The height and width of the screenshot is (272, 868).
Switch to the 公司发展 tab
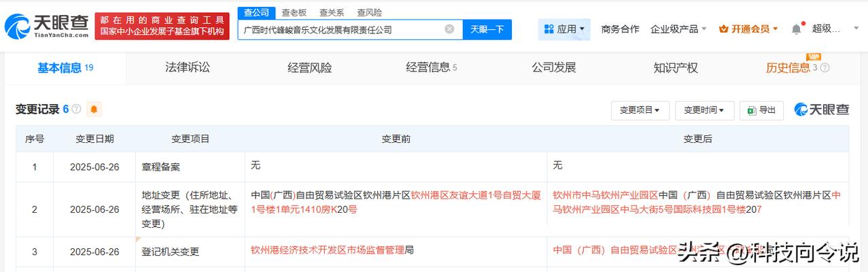(554, 67)
